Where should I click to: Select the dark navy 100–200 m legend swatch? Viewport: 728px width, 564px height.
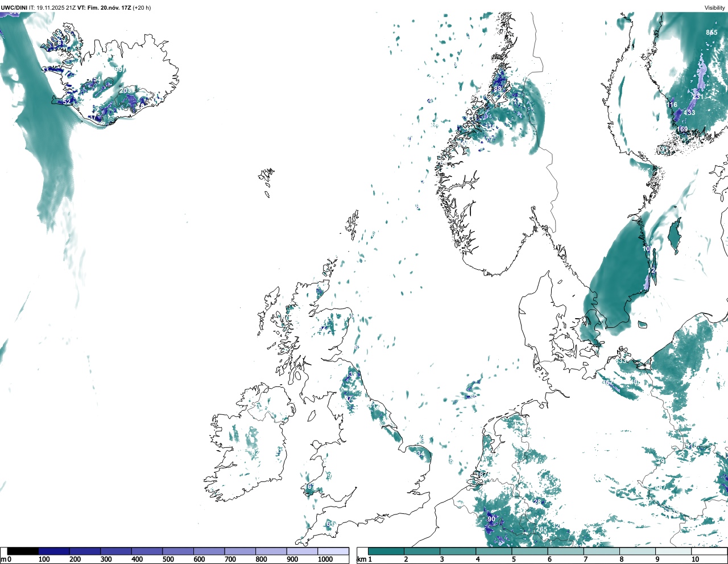coord(54,551)
